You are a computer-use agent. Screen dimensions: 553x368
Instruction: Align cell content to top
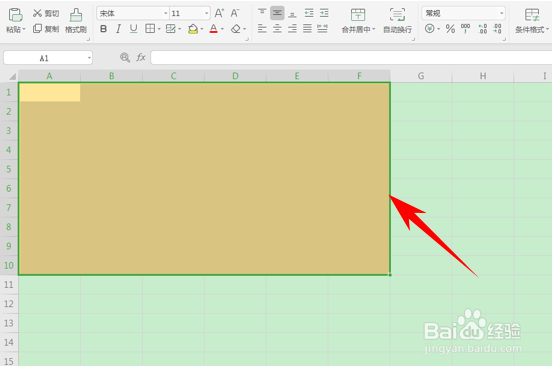point(262,13)
